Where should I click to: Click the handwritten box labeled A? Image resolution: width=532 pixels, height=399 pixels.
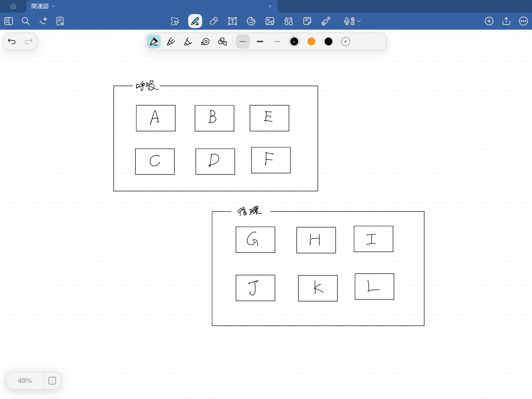point(155,118)
